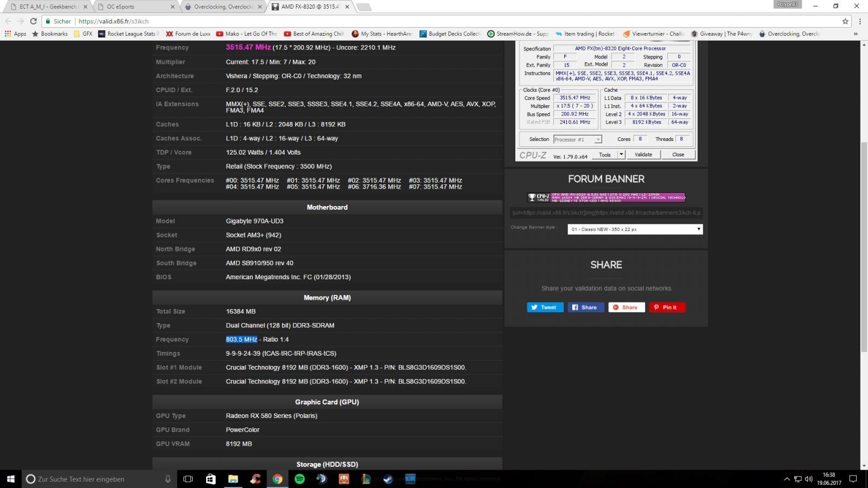This screenshot has width=868, height=488.
Task: Open the League of Legends taskbar icon
Action: [366, 479]
